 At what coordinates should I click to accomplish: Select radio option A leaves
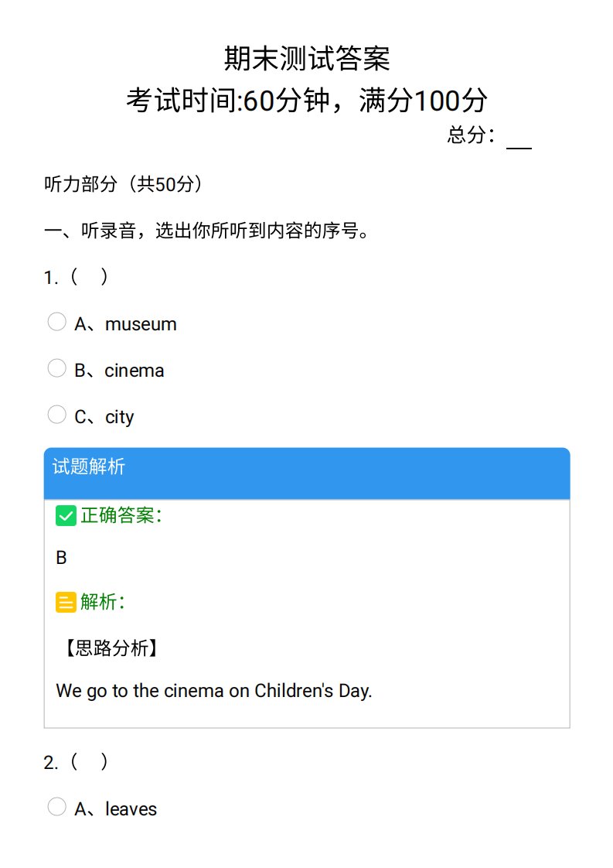click(x=56, y=807)
